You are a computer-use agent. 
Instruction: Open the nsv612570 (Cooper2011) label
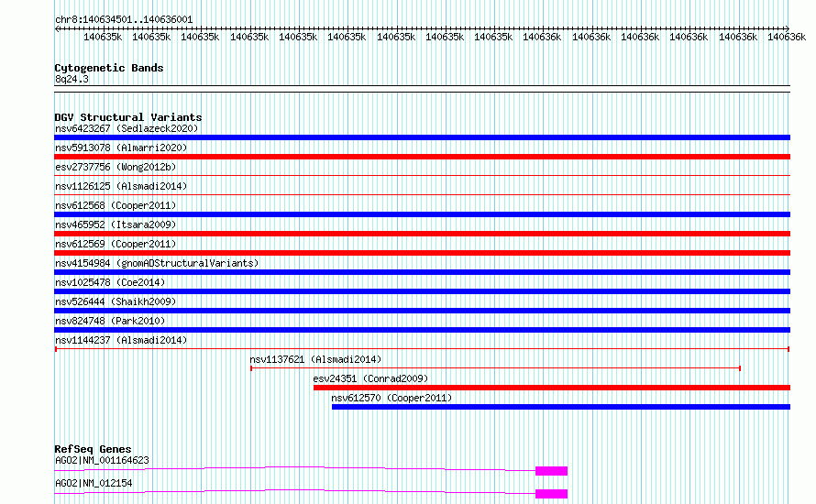click(x=391, y=398)
